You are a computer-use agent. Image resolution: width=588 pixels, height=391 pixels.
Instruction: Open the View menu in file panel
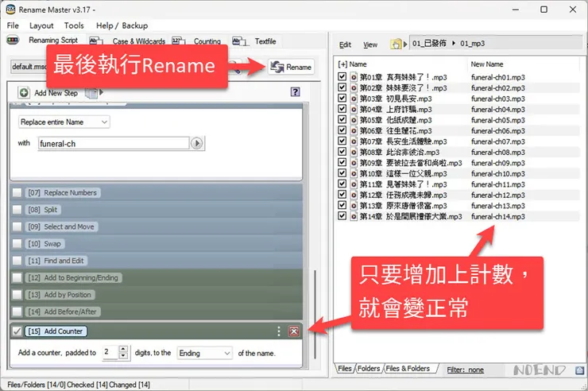click(x=370, y=45)
